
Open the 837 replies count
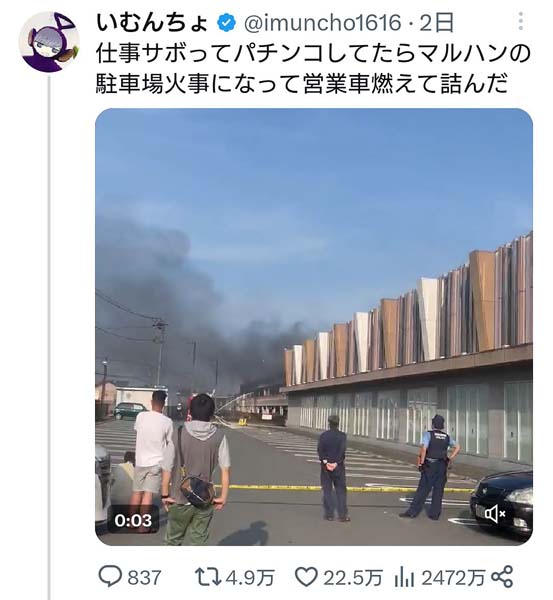144,577
